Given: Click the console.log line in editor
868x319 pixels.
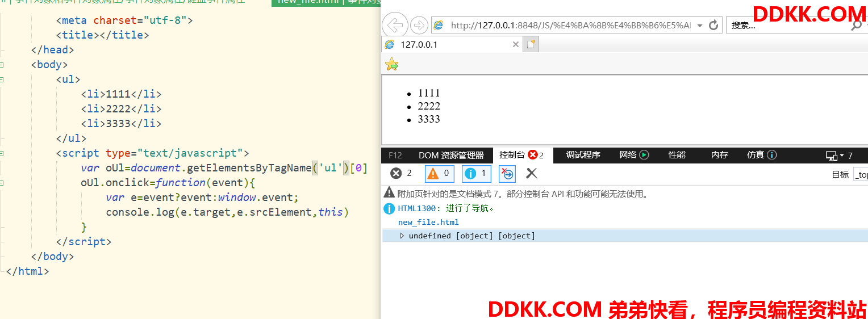Looking at the screenshot, I should 227,212.
